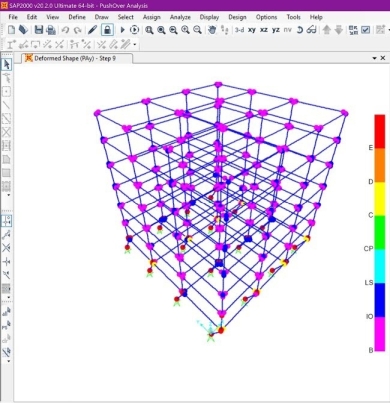Expand the left sidebar bottom arrow
Viewport: 390px width, 403px height.
tap(9, 361)
